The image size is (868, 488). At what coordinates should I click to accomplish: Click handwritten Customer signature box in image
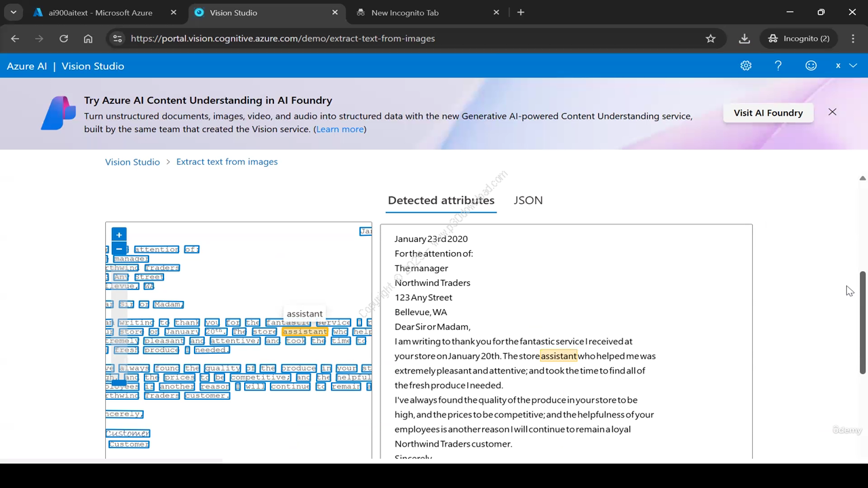coord(128,433)
